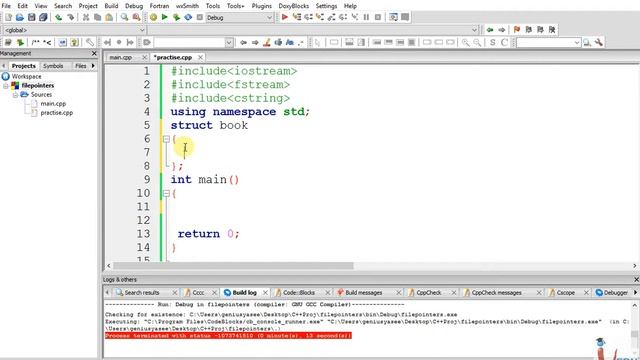Collapse the filepointers project tree node
640x360 pixels.
tap(6, 86)
